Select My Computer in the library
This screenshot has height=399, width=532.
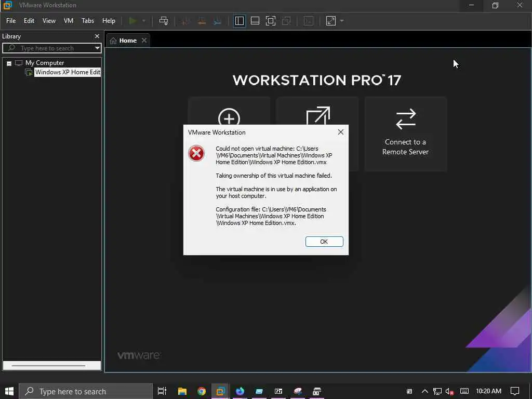click(45, 63)
